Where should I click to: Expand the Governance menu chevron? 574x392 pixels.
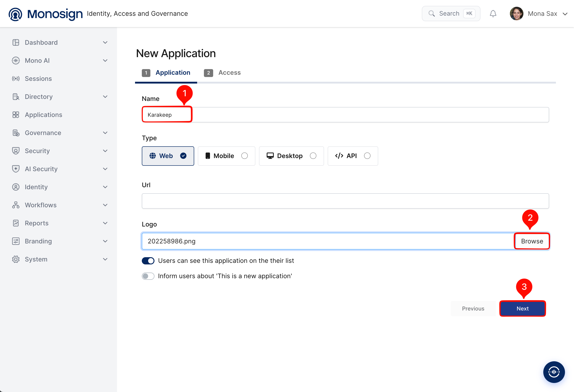[x=105, y=133]
